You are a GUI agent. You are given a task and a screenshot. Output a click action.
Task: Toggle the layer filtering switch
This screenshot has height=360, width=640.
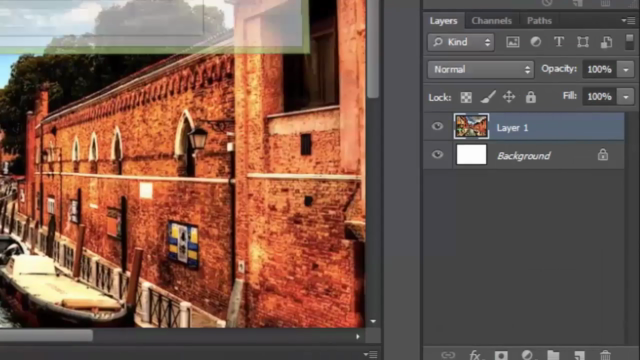click(x=629, y=42)
